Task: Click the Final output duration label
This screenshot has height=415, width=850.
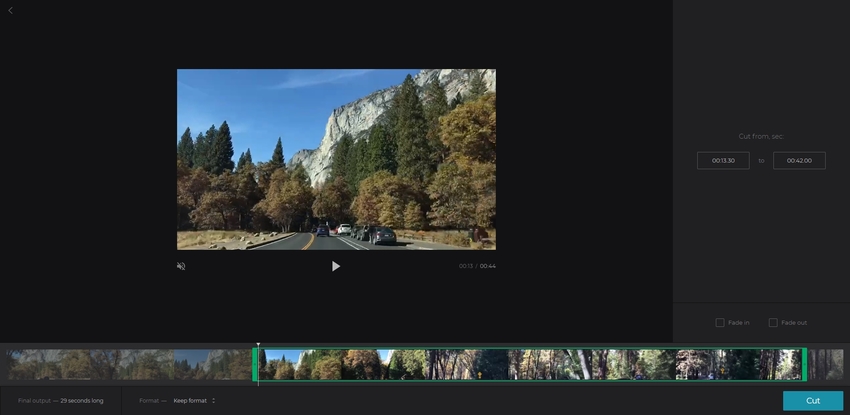Action: pos(60,400)
